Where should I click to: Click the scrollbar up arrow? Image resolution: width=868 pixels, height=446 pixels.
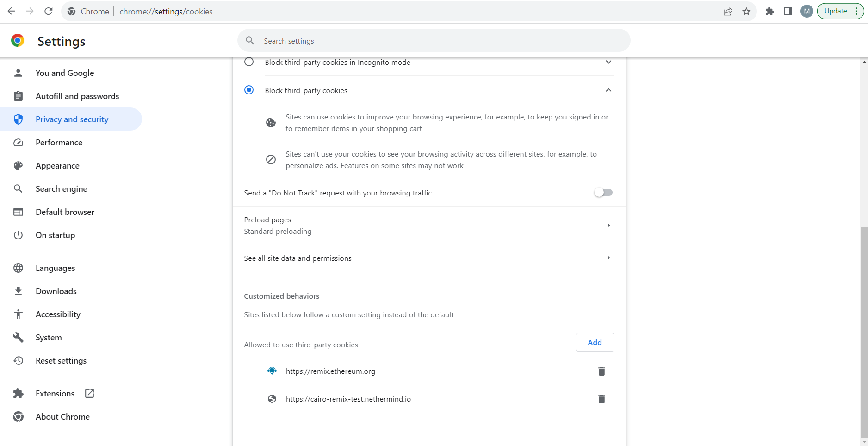click(x=864, y=61)
